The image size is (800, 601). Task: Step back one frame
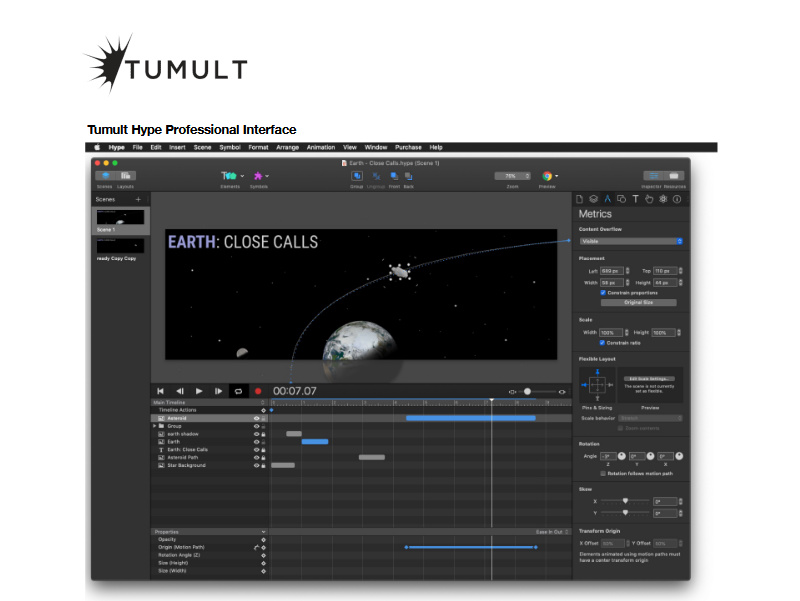pos(180,391)
